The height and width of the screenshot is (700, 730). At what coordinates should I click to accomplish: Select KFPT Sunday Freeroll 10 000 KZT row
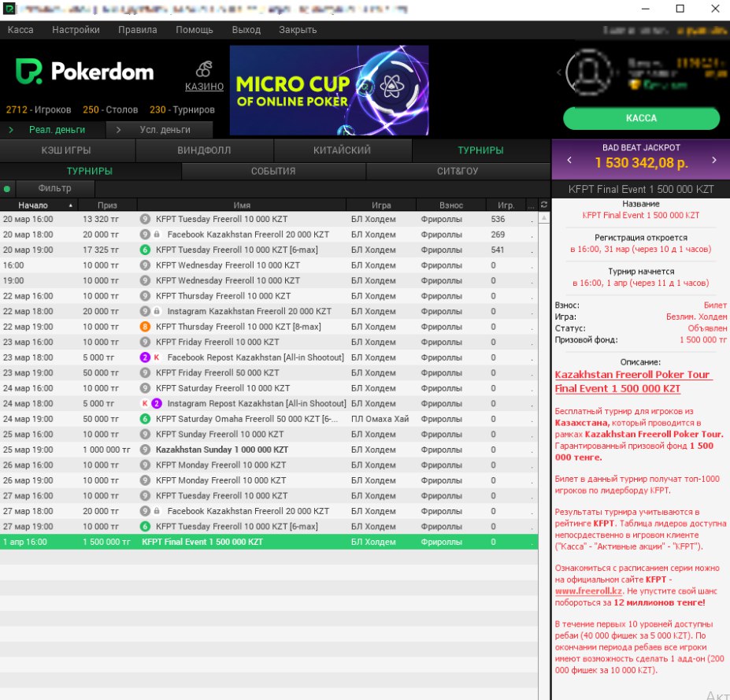pos(269,434)
